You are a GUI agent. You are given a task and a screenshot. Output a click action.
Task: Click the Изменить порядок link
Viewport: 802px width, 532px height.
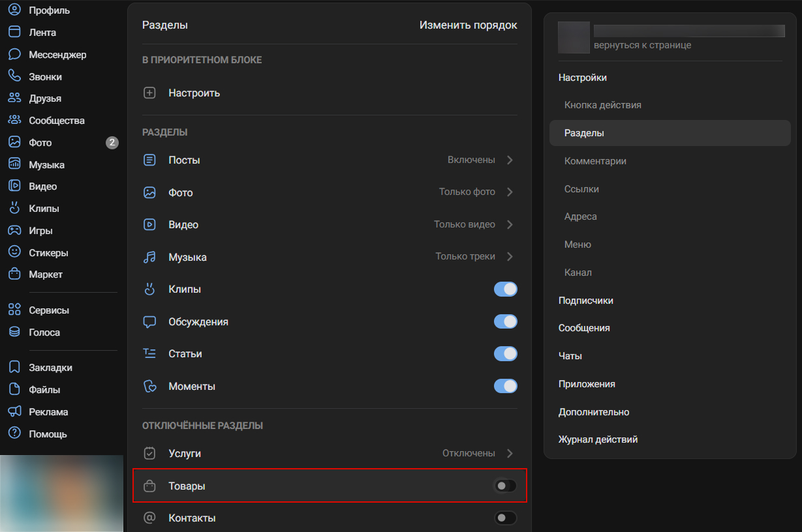(x=468, y=25)
